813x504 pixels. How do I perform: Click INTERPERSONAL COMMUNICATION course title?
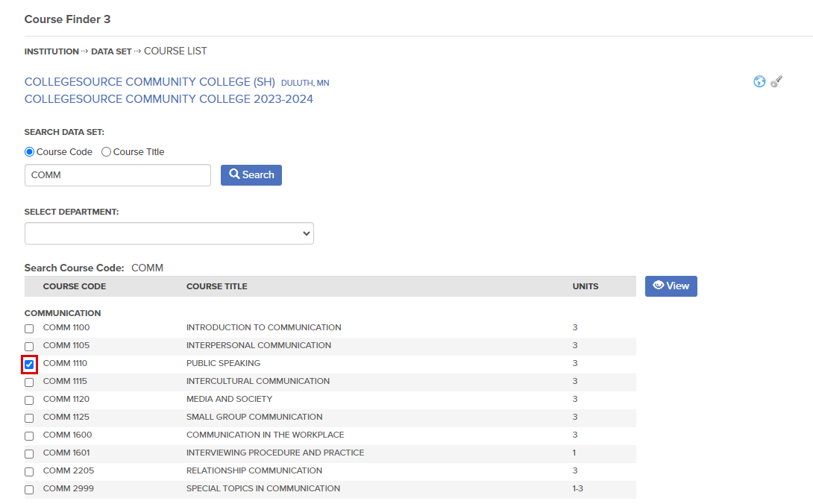point(259,345)
